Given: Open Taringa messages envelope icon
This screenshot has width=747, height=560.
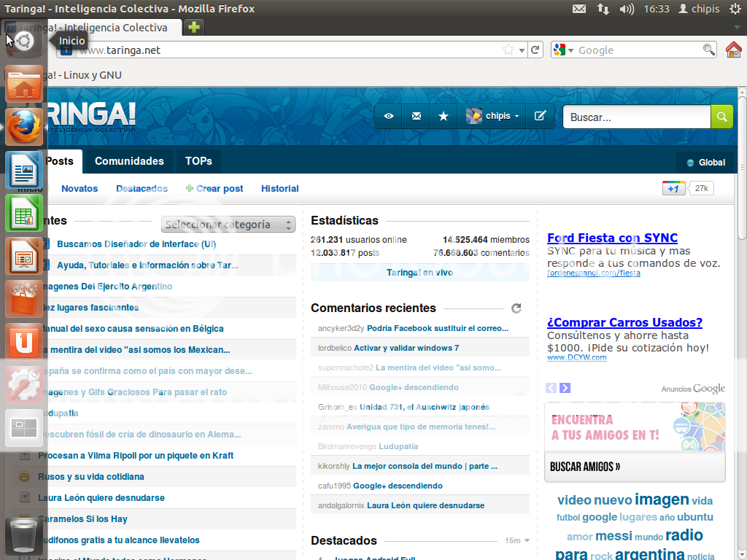Looking at the screenshot, I should 417,116.
